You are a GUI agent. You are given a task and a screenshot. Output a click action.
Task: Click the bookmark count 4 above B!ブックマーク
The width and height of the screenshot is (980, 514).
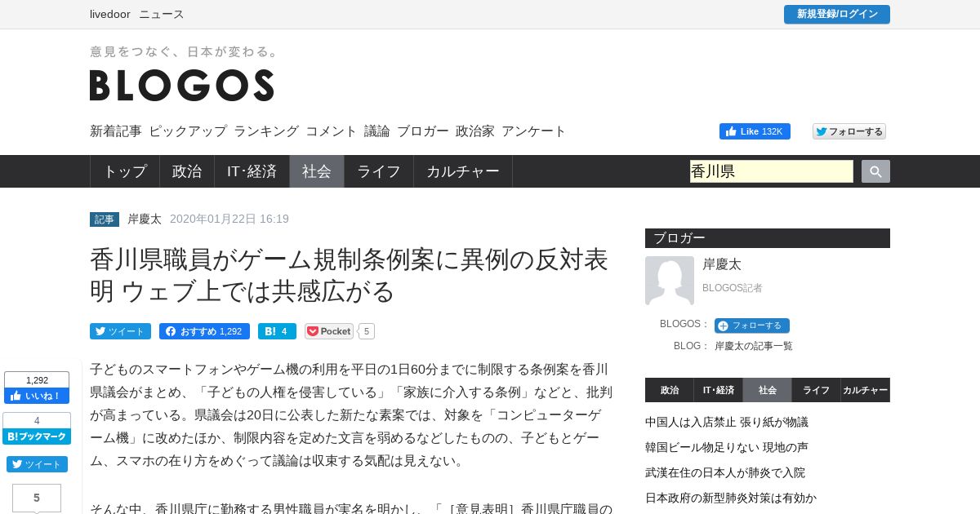[37, 420]
